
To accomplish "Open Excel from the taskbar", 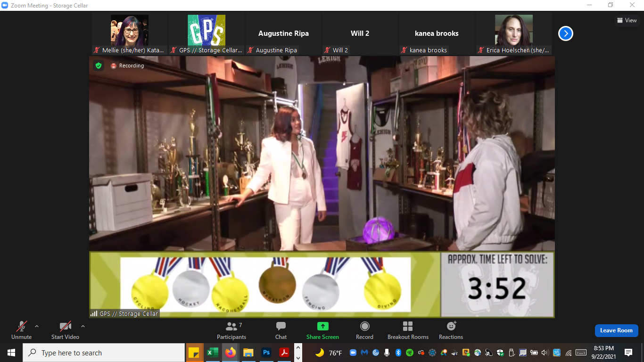I will click(x=212, y=353).
